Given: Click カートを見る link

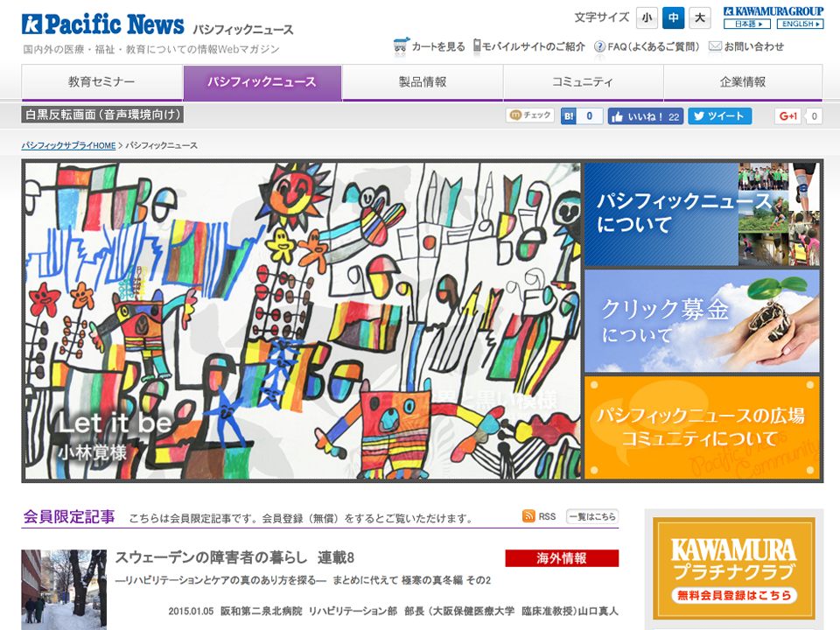Looking at the screenshot, I should pyautogui.click(x=438, y=47).
